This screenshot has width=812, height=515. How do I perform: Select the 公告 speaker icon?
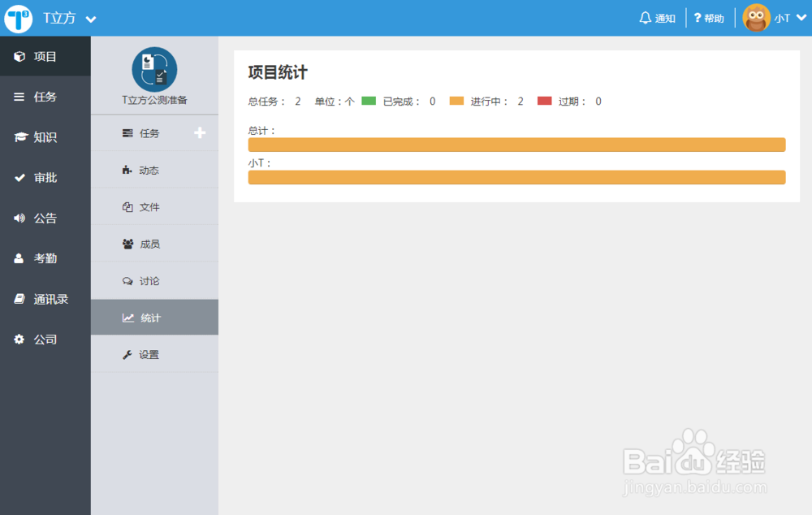[19, 219]
